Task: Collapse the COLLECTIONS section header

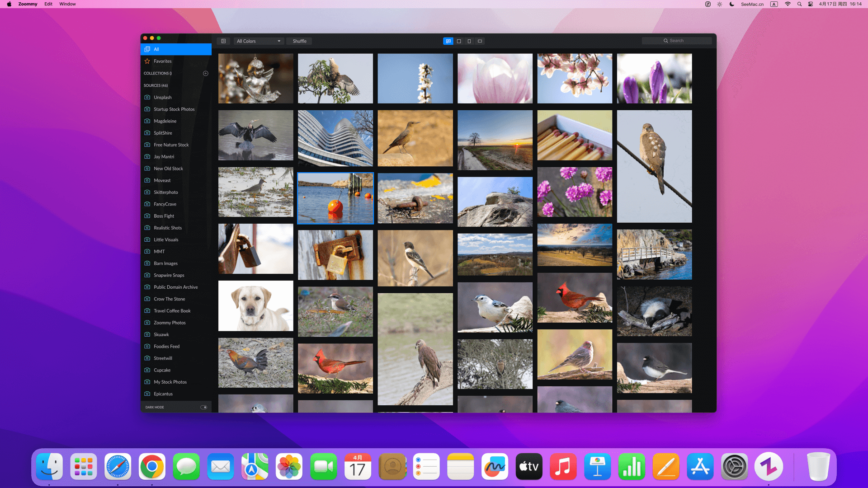Action: 157,73
